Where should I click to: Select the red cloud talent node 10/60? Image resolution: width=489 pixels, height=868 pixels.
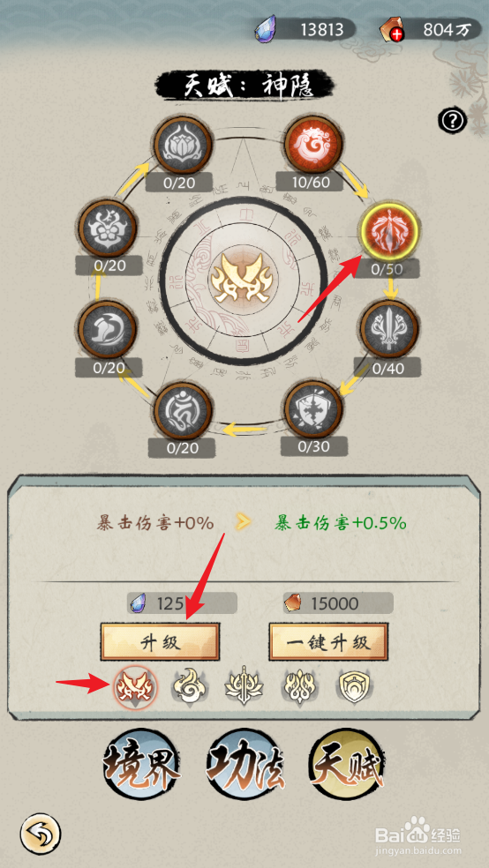click(x=313, y=146)
